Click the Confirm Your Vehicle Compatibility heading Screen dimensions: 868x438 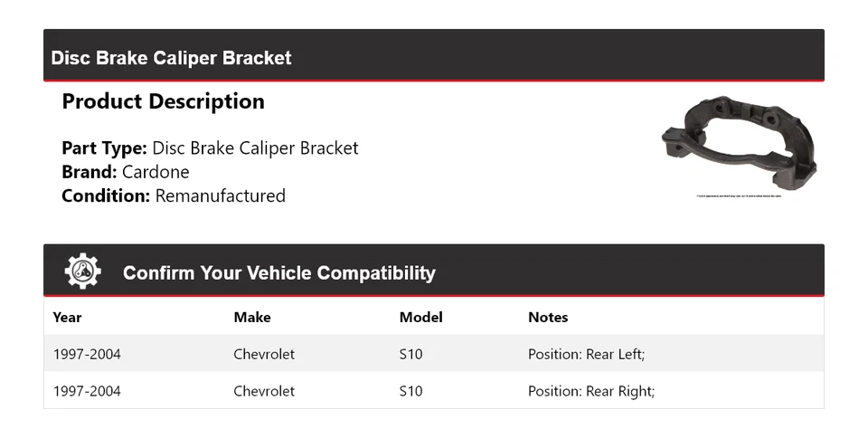278,272
